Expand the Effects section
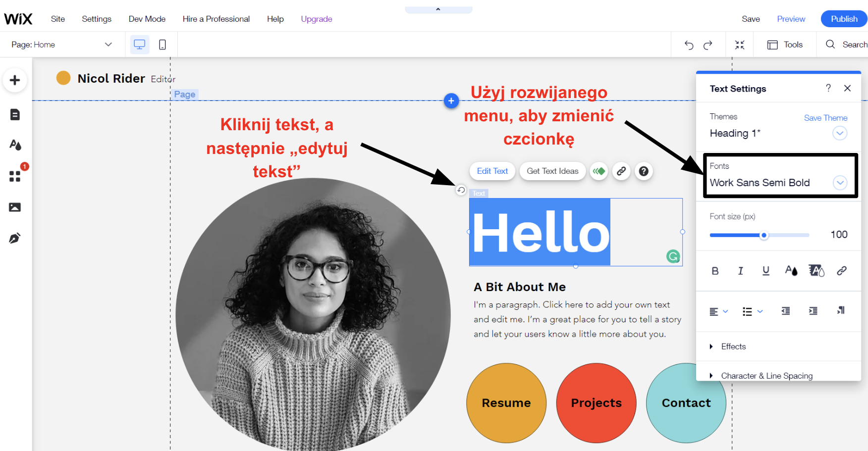 [x=733, y=347]
